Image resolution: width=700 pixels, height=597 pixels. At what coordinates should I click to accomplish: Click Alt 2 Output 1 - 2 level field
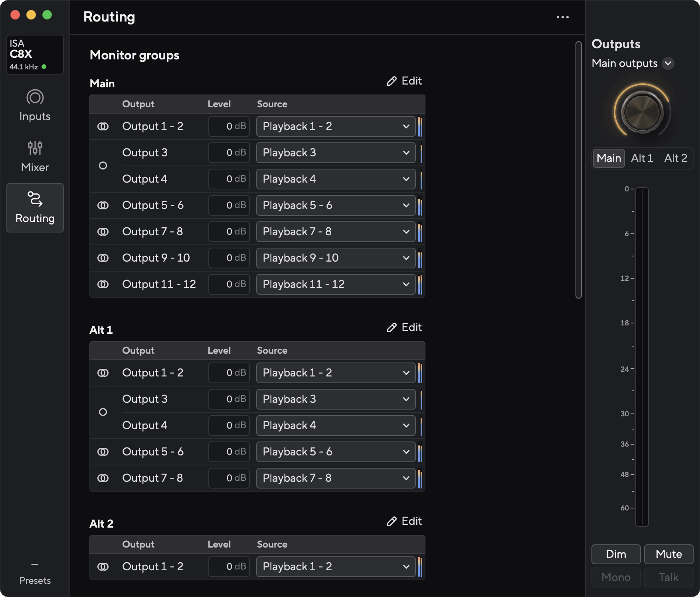[229, 567]
